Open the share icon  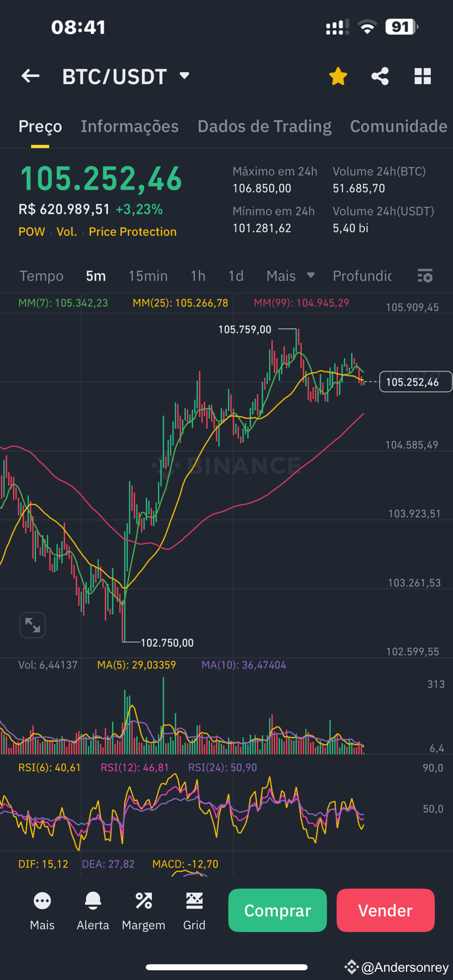[380, 76]
